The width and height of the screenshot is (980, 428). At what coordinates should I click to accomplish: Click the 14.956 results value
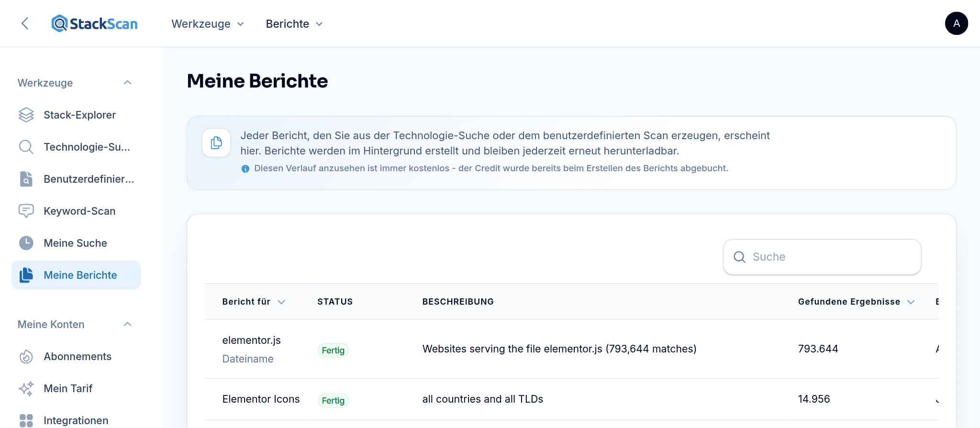[x=813, y=399]
